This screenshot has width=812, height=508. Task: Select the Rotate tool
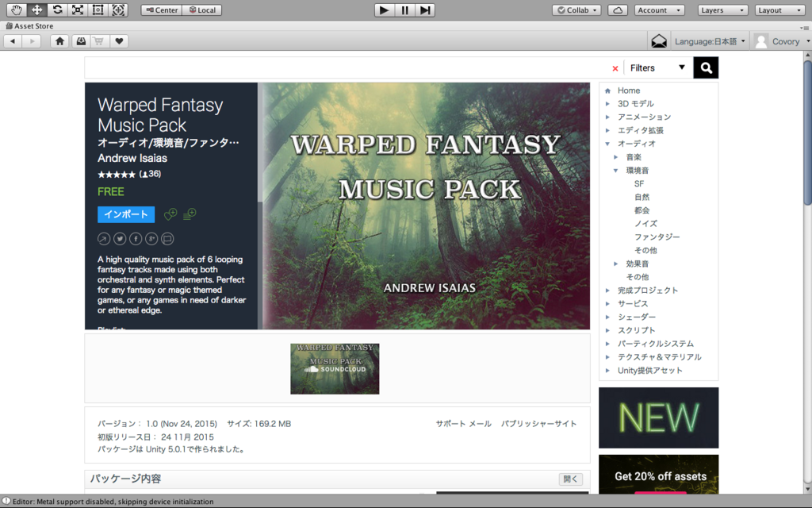pos(57,10)
